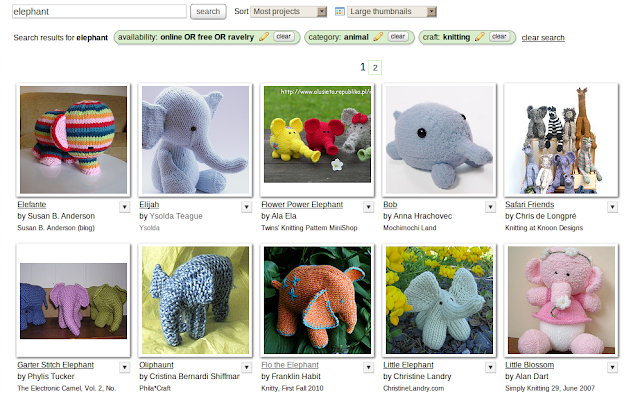The width and height of the screenshot is (640, 399).
Task: Click the search button
Action: coord(208,11)
